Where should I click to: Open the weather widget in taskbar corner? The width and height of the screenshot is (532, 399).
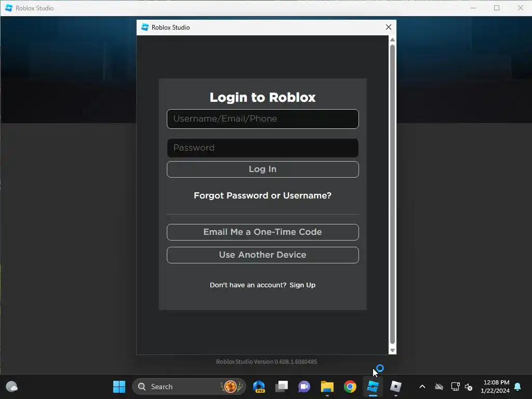(x=12, y=387)
